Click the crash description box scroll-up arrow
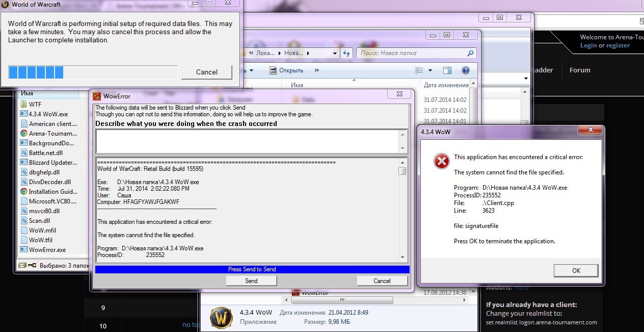 coord(404,135)
